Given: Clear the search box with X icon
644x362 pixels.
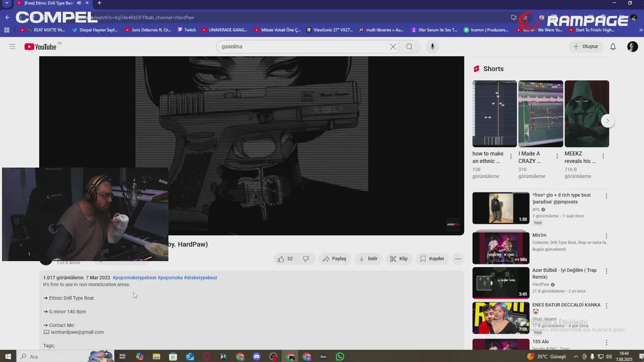Looking at the screenshot, I should click(x=393, y=47).
